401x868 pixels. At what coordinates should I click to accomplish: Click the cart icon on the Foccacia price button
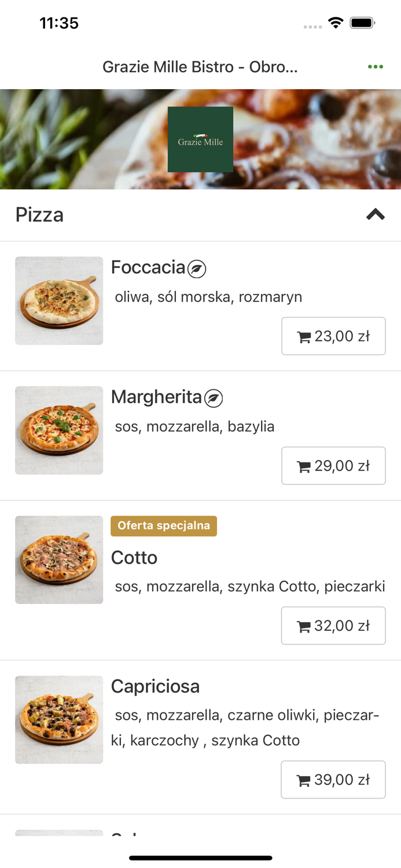click(304, 336)
